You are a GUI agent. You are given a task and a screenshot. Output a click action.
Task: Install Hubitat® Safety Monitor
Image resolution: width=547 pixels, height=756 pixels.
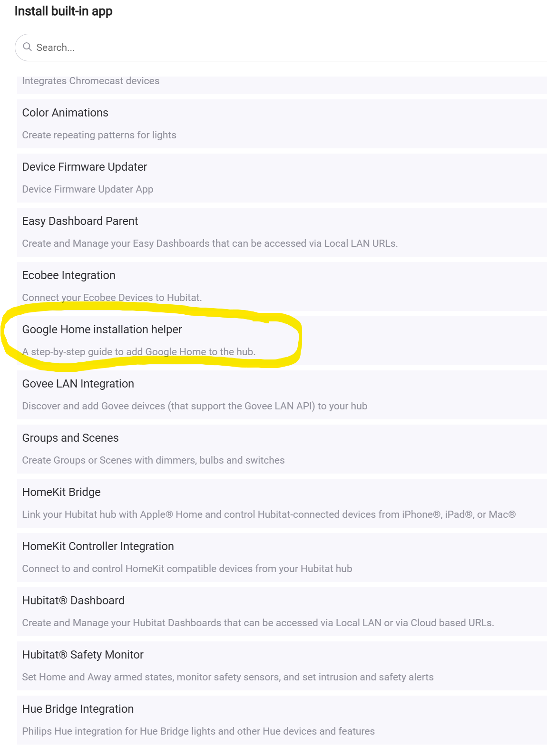[x=282, y=666]
